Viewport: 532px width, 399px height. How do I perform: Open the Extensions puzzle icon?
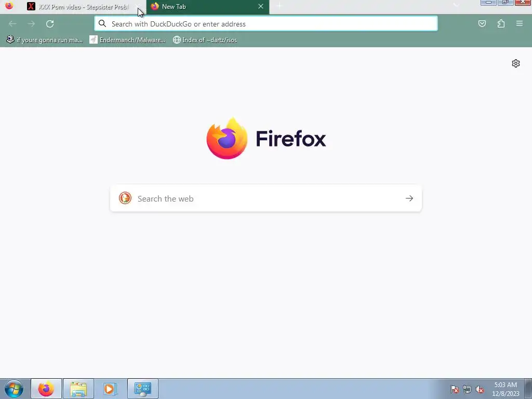tap(501, 24)
